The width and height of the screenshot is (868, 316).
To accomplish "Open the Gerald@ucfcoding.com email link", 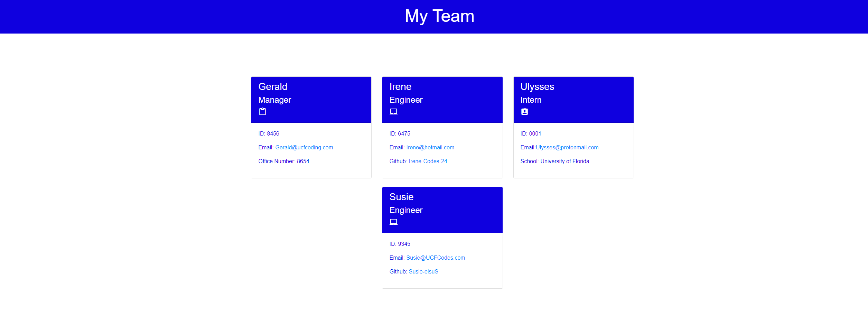I will pyautogui.click(x=305, y=147).
